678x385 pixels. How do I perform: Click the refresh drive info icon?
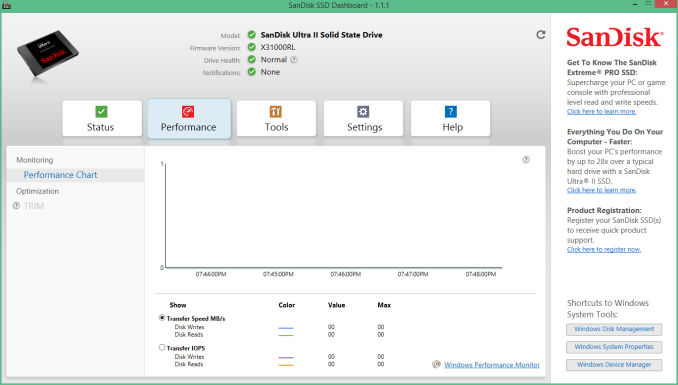540,35
